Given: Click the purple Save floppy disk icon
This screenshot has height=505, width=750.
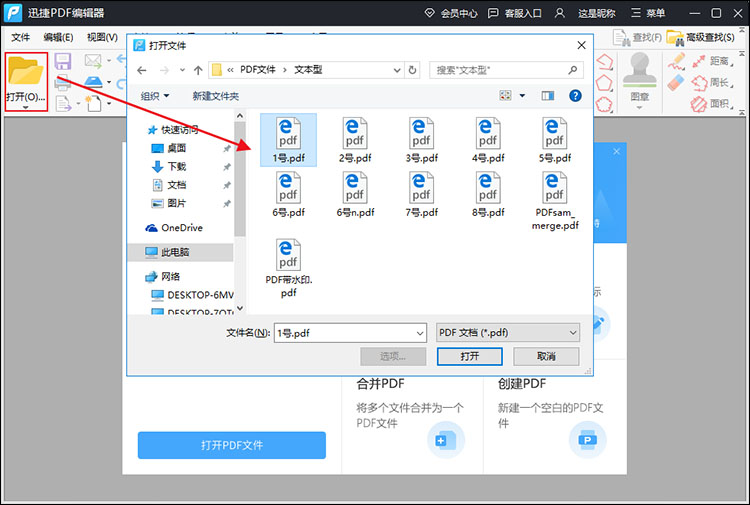Looking at the screenshot, I should click(63, 61).
